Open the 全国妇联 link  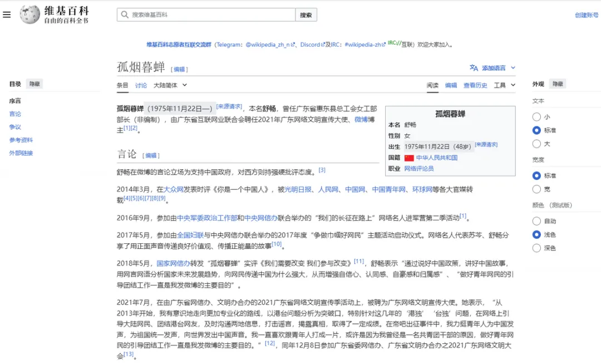point(190,235)
